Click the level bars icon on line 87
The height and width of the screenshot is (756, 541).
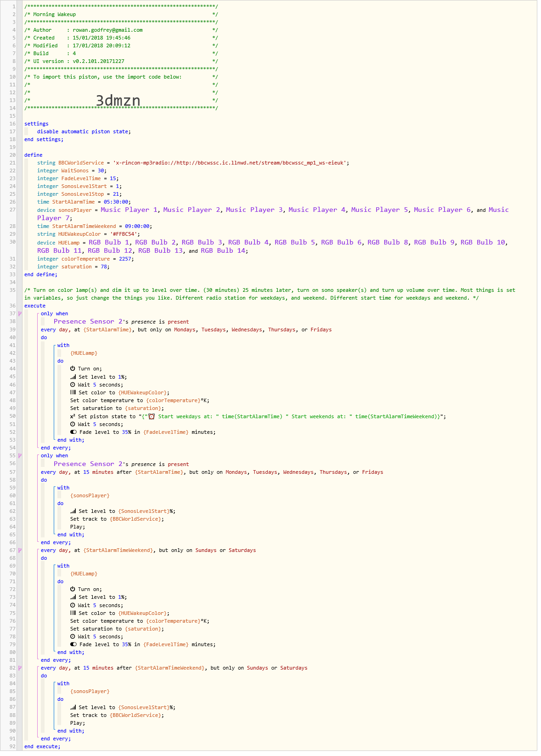[73, 707]
